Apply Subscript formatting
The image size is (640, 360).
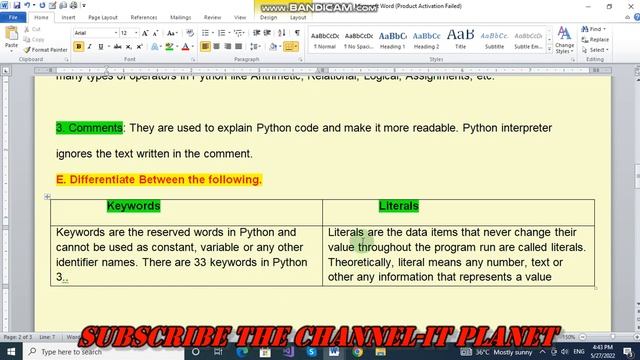click(x=128, y=47)
